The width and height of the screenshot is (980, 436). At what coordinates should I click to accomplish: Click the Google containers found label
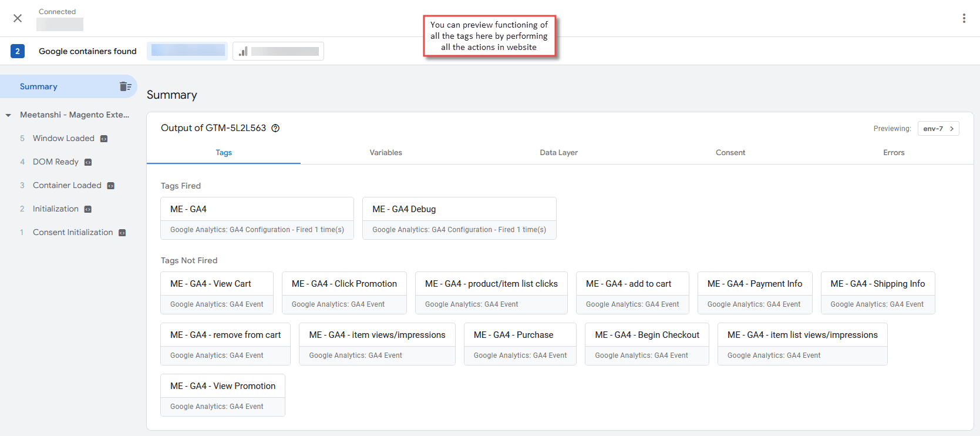pos(87,51)
